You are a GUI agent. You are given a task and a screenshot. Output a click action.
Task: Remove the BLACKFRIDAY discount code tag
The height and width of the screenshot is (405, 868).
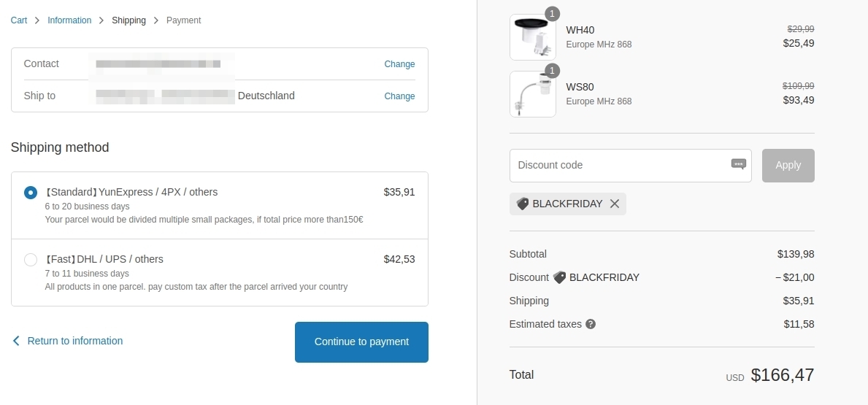tap(615, 204)
